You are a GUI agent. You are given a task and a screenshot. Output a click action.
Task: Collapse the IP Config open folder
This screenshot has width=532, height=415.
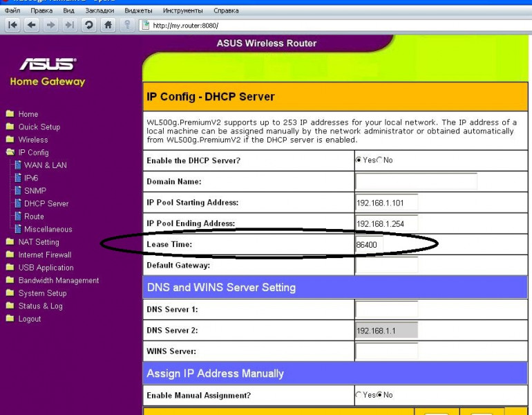[10, 152]
